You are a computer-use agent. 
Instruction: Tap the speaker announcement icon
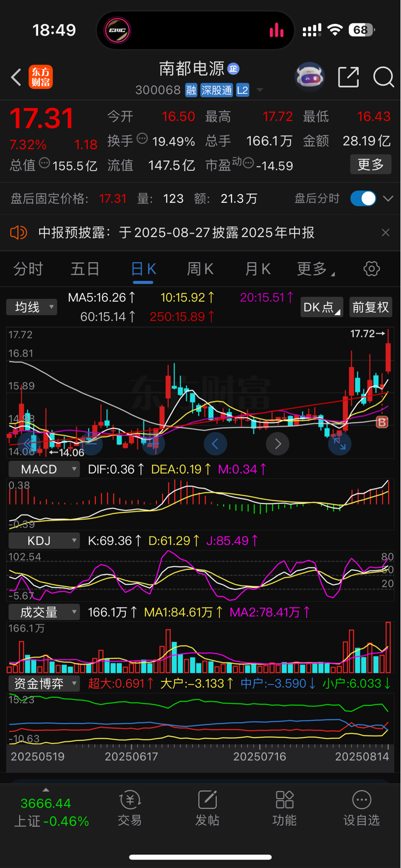click(x=18, y=233)
